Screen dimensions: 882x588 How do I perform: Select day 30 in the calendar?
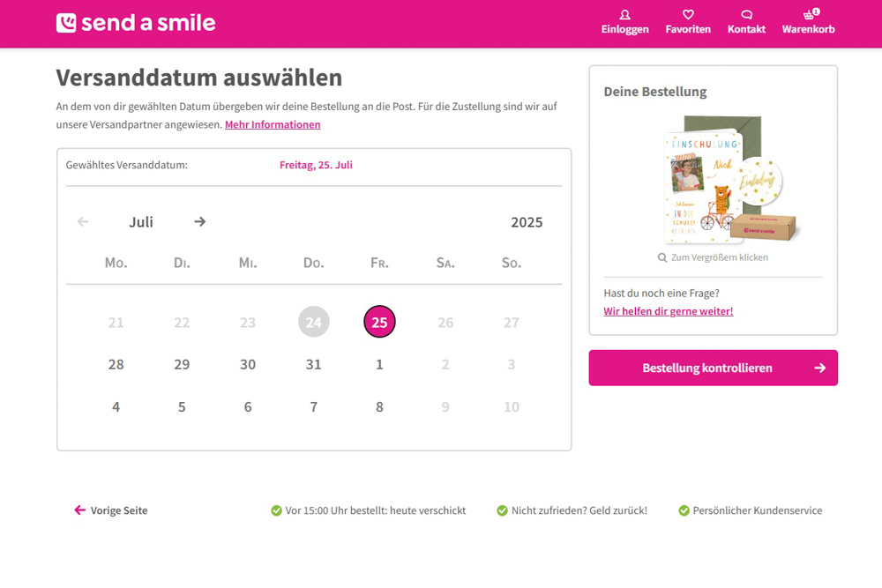click(248, 365)
